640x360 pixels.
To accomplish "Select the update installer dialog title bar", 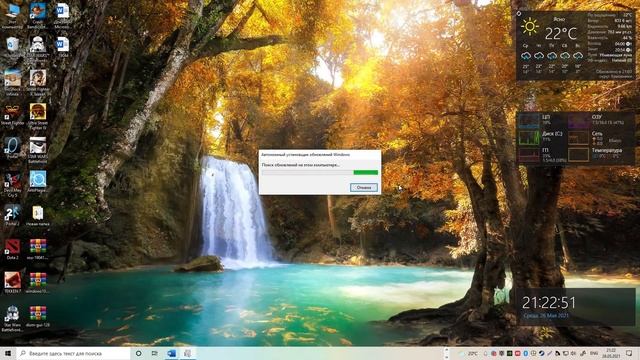I will 320,155.
